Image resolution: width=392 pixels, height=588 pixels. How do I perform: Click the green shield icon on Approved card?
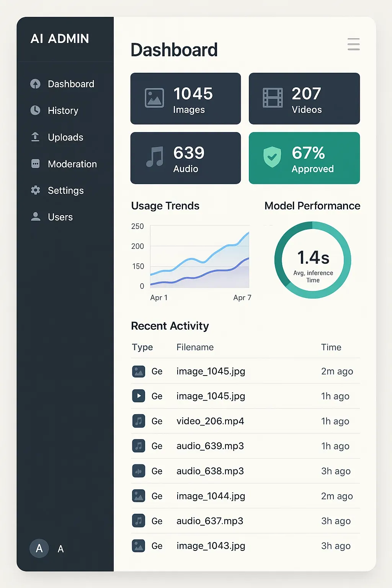point(272,157)
